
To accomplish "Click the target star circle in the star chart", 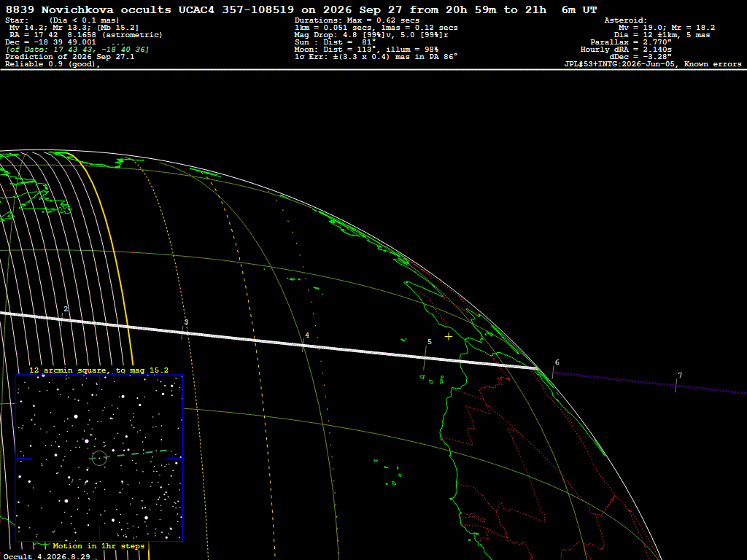I will pyautogui.click(x=99, y=458).
